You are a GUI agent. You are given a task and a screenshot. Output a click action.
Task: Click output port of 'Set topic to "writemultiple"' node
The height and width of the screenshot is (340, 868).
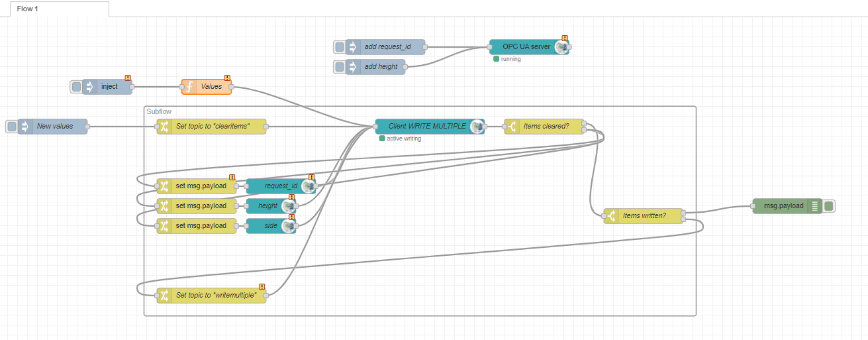tap(266, 296)
